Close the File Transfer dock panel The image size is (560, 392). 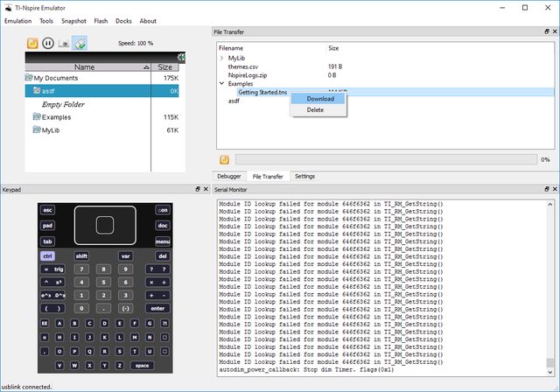[555, 31]
